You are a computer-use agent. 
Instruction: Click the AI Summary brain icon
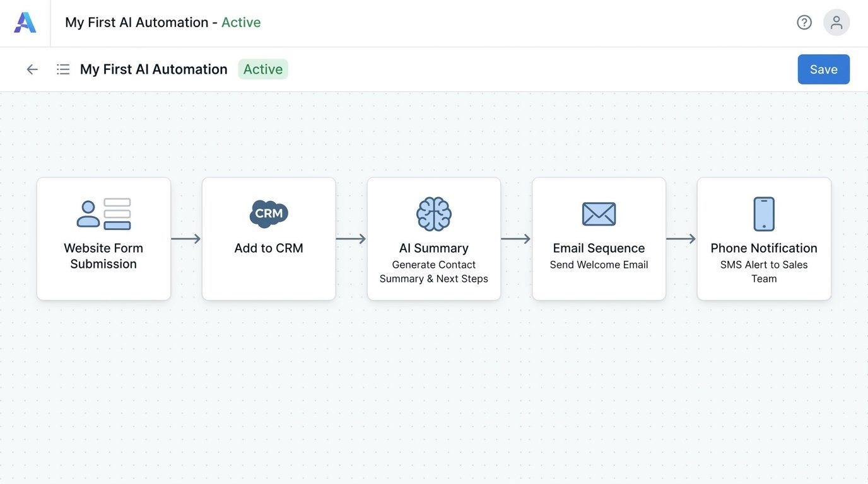434,214
